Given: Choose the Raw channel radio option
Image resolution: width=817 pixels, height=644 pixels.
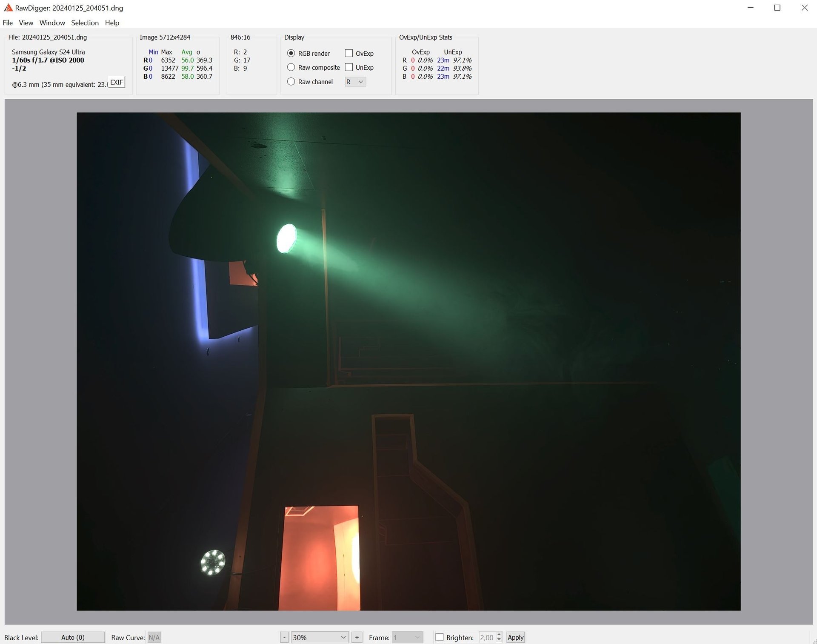Looking at the screenshot, I should coord(291,81).
